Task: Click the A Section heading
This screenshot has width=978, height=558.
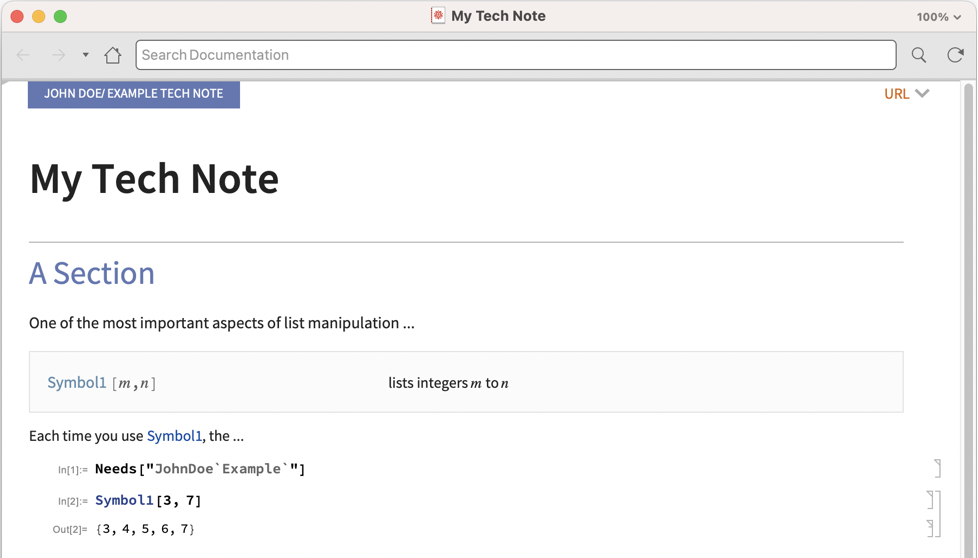Action: coord(92,273)
